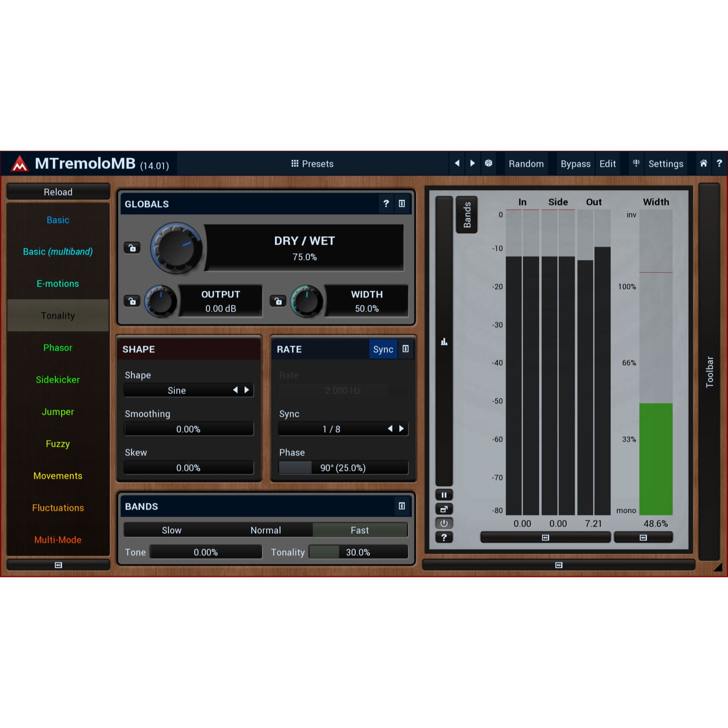Click the Width knob
This screenshot has height=728, width=728.
coord(307,301)
